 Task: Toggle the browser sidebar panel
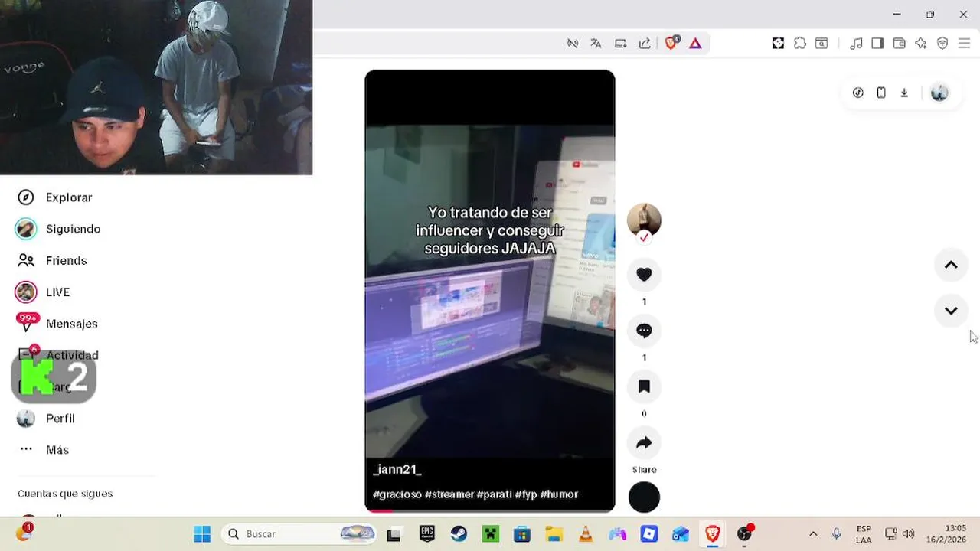click(877, 44)
